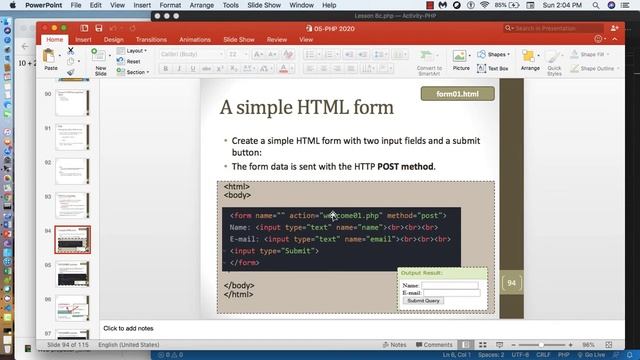Toggle Strikethrough formatting
This screenshot has height=360, width=640.
(x=207, y=69)
